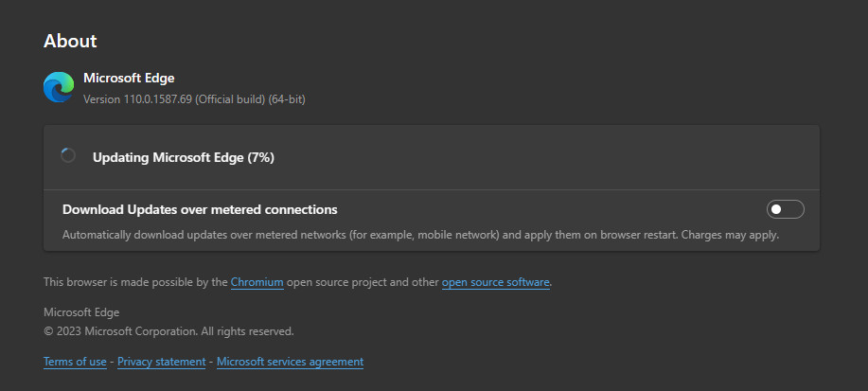Viewport: 868px width, 391px height.
Task: Click the Updating Microsoft Edge (7%) status
Action: point(184,158)
